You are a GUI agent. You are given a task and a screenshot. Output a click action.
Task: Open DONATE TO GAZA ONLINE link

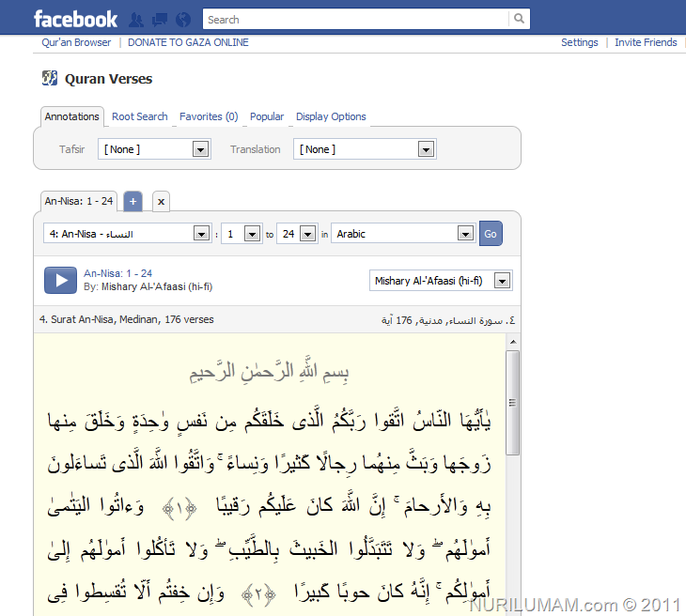click(188, 42)
